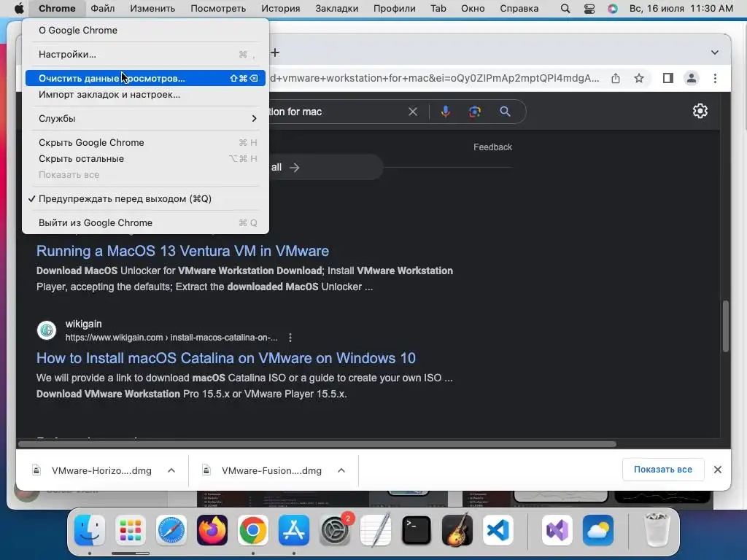Image resolution: width=747 pixels, height=560 pixels.
Task: Choose 'Очистить данные просмотров...'
Action: point(144,78)
